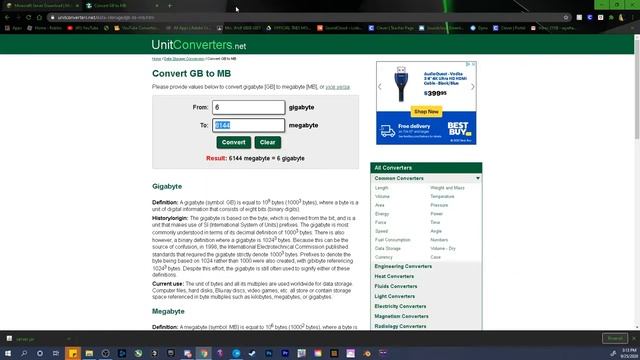The width and height of the screenshot is (640, 360).
Task: Click the Clear button
Action: [268, 142]
